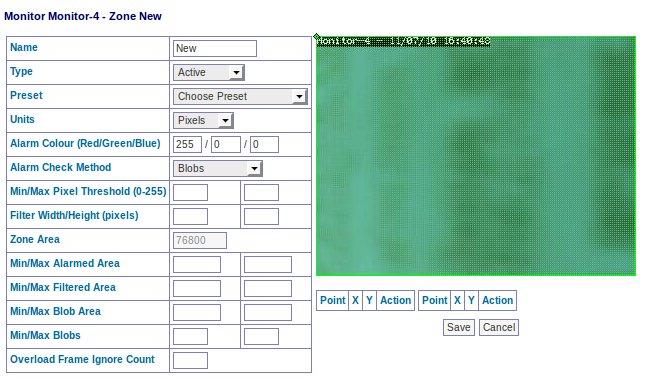Screen dimensions: 659x380
Task: Click inside the Monitor-4 camera zone image
Action: point(476,156)
